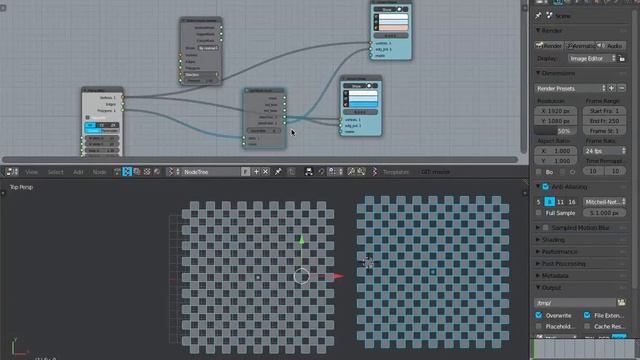Expand the Sampled Motion Blur panel
640x360 pixels.
(538, 228)
